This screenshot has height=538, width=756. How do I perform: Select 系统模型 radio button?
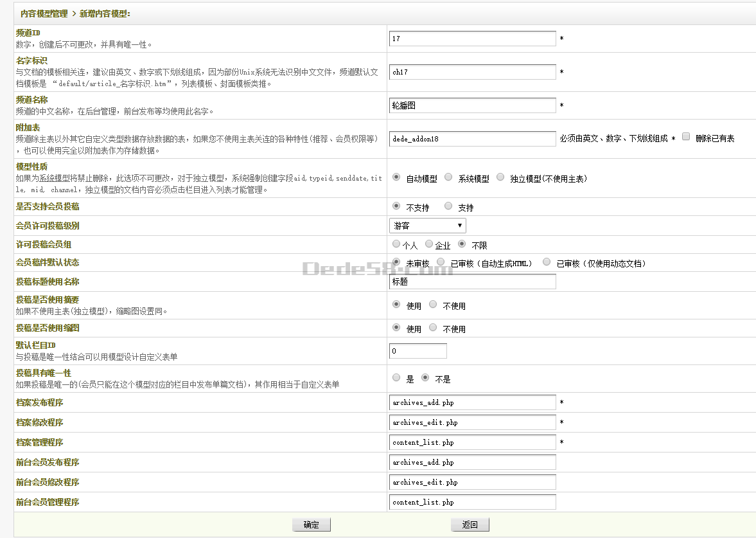point(448,177)
